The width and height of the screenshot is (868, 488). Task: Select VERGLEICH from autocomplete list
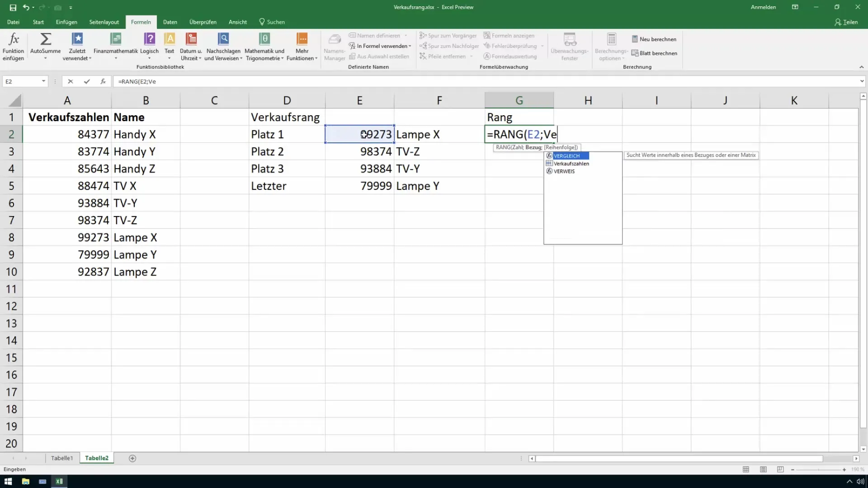point(567,156)
